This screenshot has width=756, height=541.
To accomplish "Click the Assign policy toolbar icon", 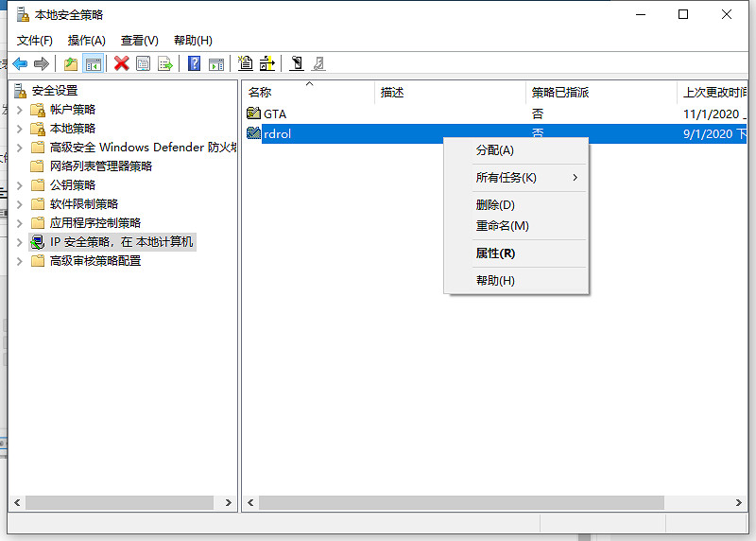I will pos(297,63).
